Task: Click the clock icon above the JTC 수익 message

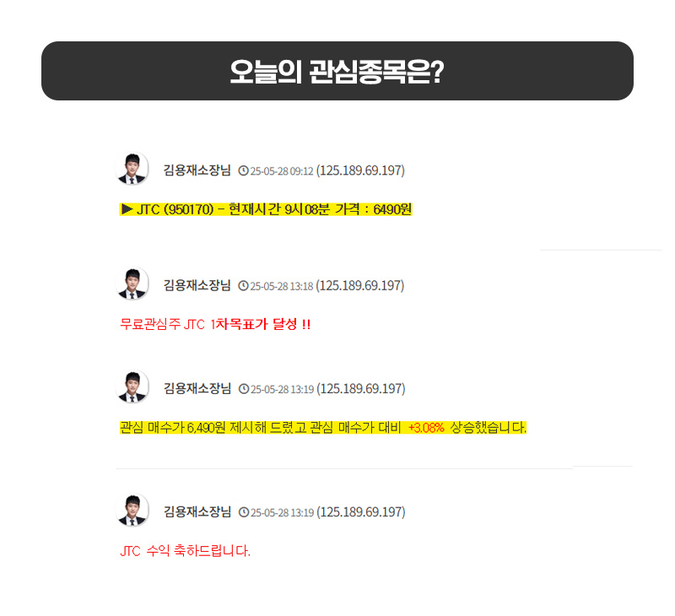Action: pyautogui.click(x=244, y=512)
